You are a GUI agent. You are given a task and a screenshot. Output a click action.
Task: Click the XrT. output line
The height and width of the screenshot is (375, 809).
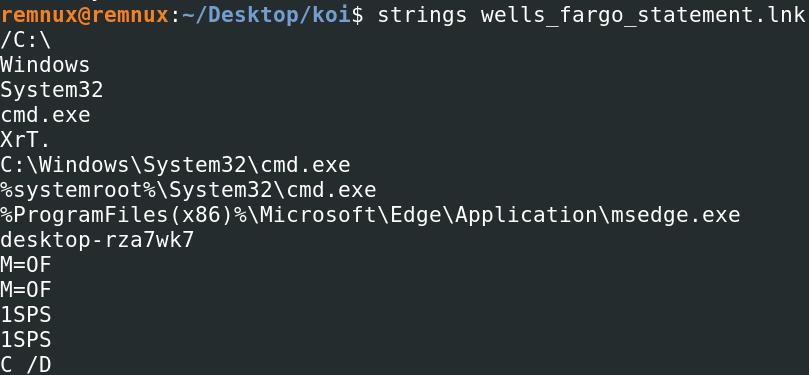coord(26,139)
